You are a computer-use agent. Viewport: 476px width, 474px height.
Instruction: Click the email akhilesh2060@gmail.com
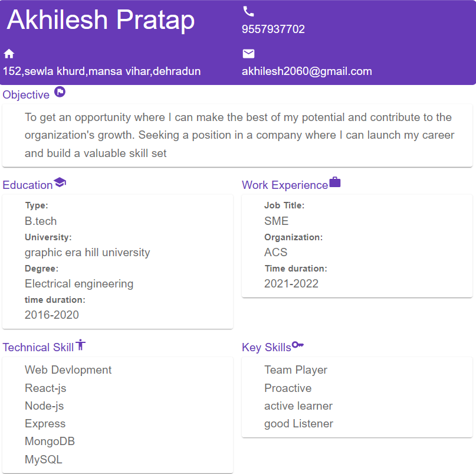(307, 71)
